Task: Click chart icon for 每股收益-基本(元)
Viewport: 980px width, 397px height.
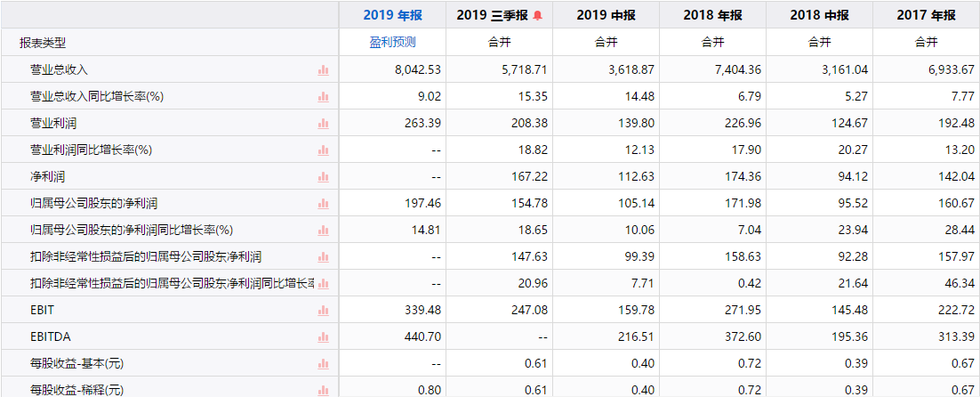Action: (323, 364)
